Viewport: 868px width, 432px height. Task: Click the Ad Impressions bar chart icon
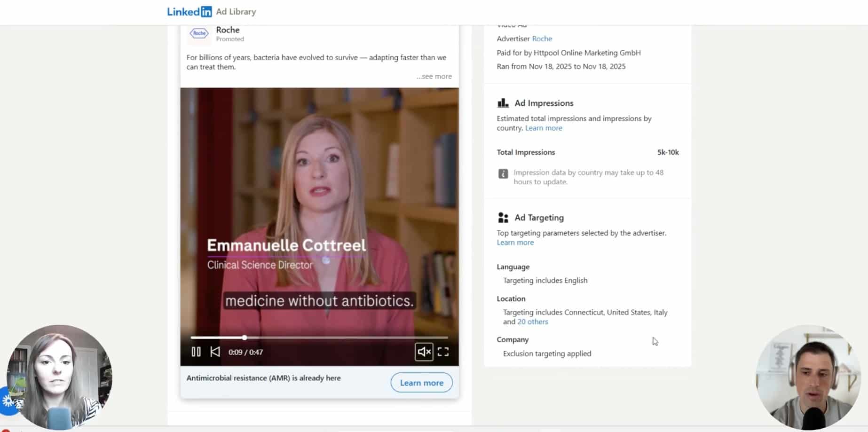point(503,103)
